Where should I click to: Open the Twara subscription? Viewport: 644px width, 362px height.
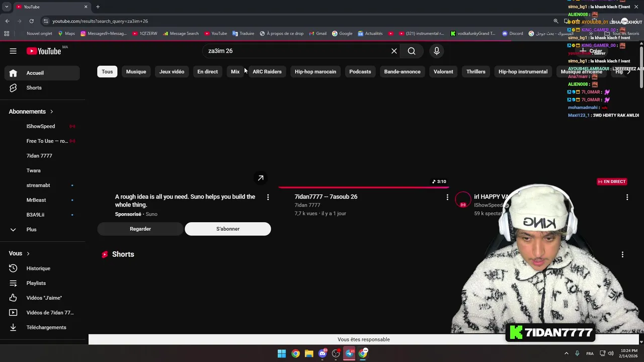click(42, 170)
